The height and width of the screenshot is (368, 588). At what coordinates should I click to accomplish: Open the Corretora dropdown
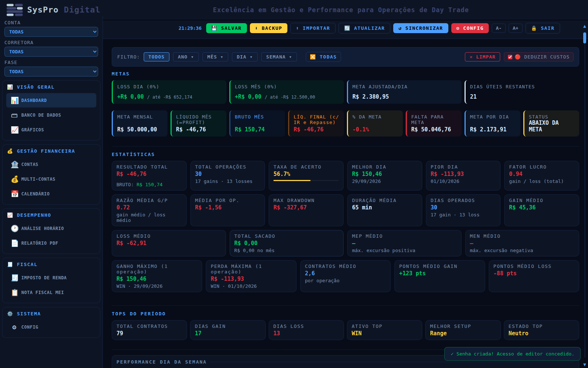[x=51, y=52]
